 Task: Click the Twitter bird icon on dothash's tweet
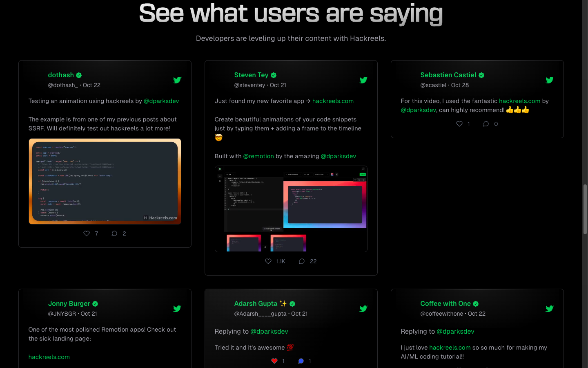click(177, 80)
